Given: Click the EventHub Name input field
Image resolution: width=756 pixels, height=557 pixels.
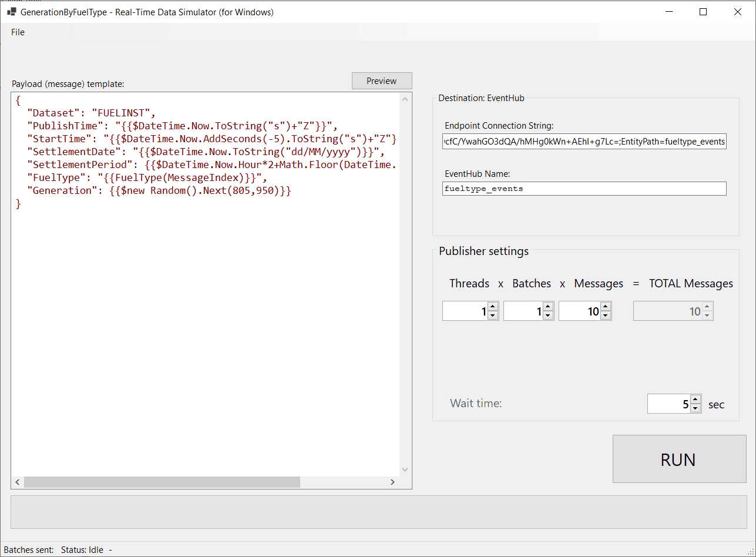Looking at the screenshot, I should pos(584,189).
